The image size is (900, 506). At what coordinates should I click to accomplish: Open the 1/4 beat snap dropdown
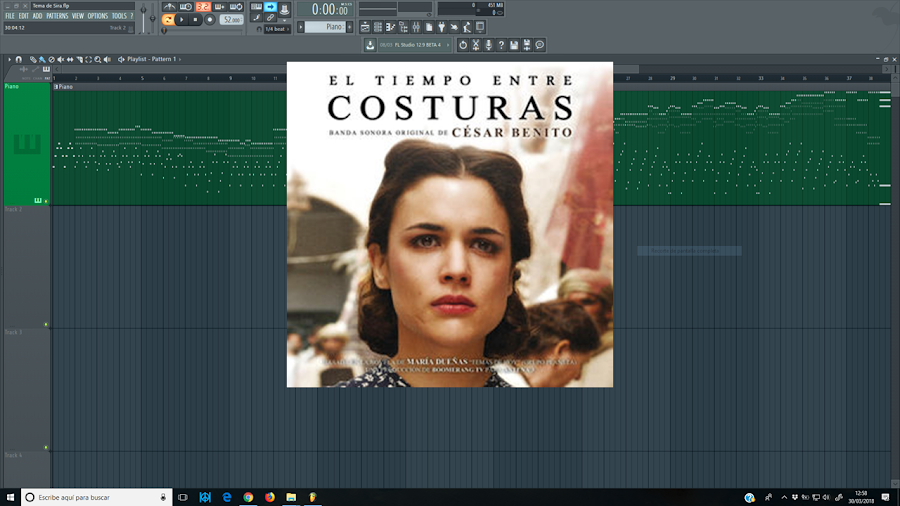[x=277, y=29]
